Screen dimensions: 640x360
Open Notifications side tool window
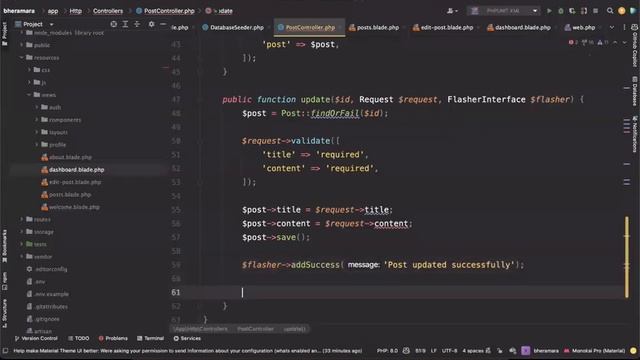(x=635, y=134)
